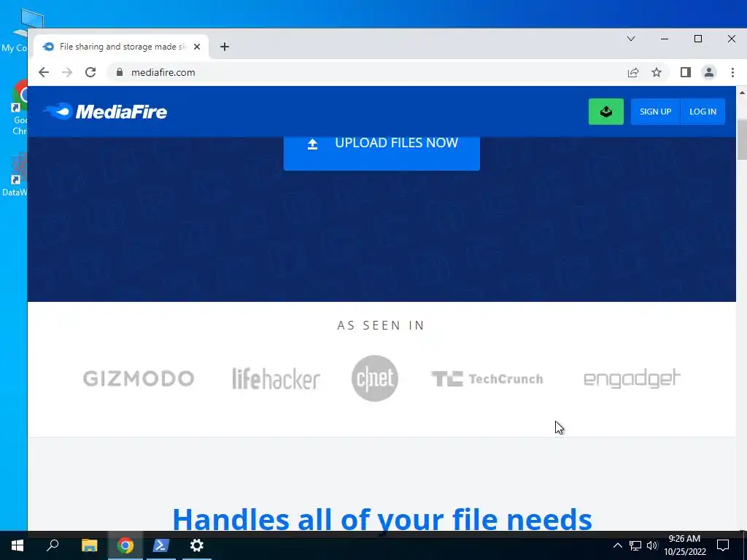The width and height of the screenshot is (747, 560).
Task: Open File Explorer from the taskbar
Action: pos(89,545)
